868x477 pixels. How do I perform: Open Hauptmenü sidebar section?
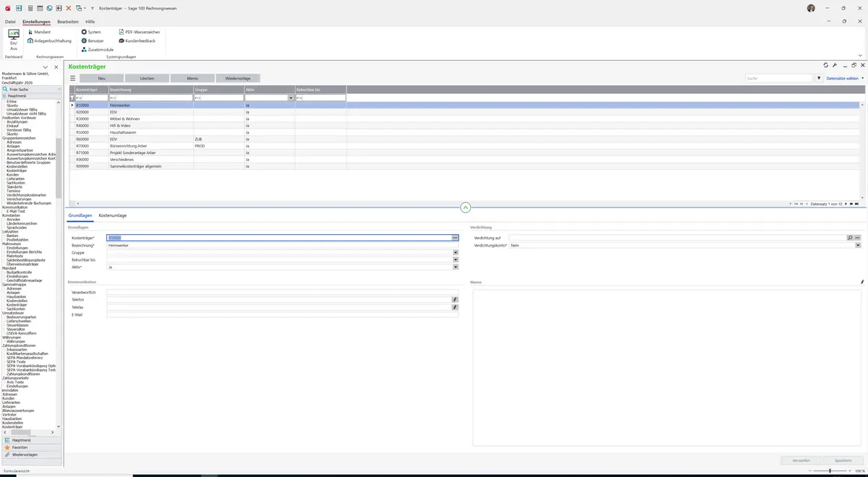[31, 440]
